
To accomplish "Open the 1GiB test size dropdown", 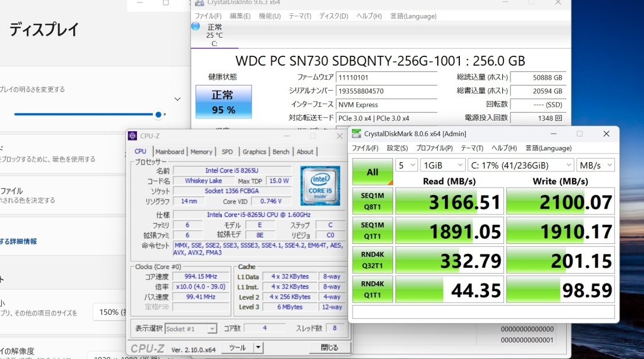I will 442,165.
